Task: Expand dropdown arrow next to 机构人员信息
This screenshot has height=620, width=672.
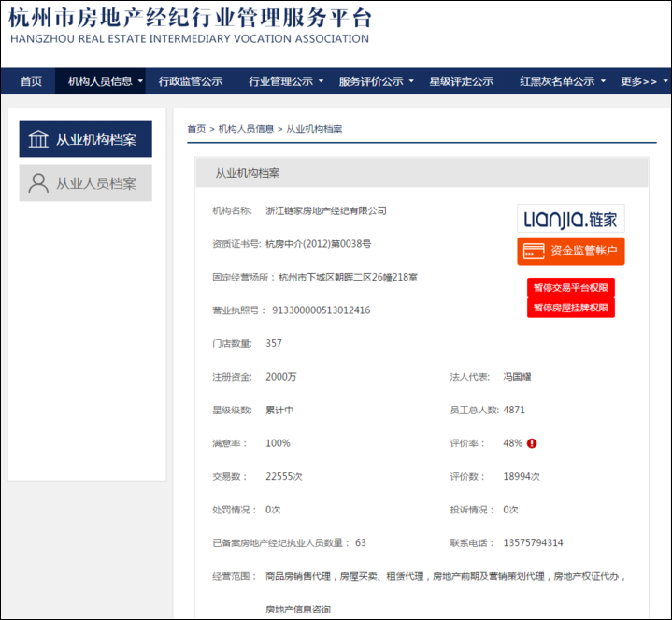Action: [x=140, y=80]
